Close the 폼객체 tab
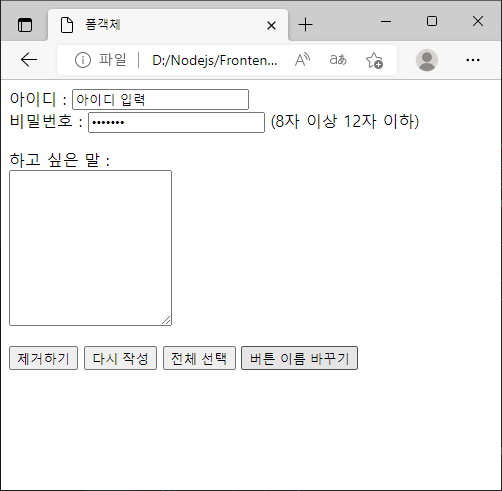The image size is (502, 491). 271,25
